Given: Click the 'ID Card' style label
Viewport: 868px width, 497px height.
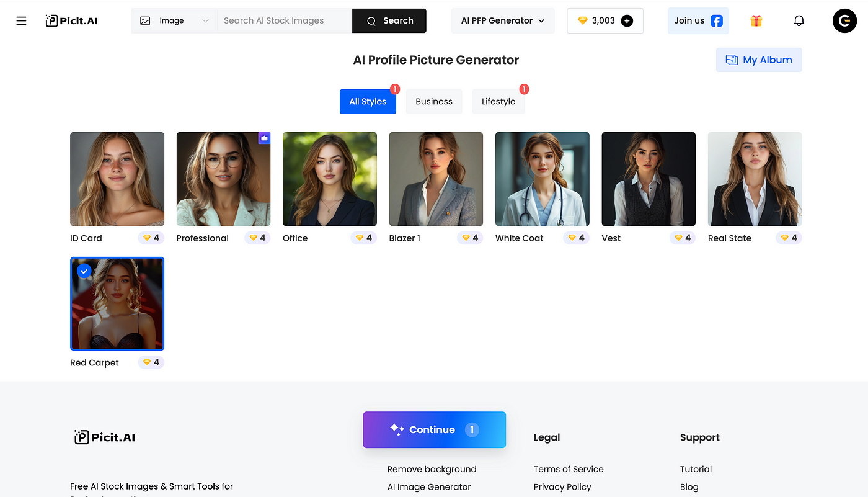Looking at the screenshot, I should click(86, 238).
